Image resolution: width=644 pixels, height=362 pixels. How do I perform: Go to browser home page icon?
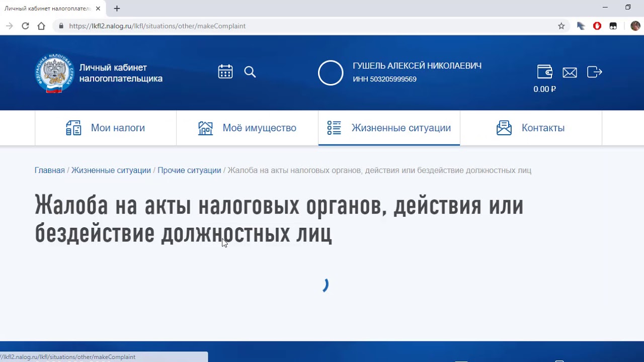pos(41,26)
